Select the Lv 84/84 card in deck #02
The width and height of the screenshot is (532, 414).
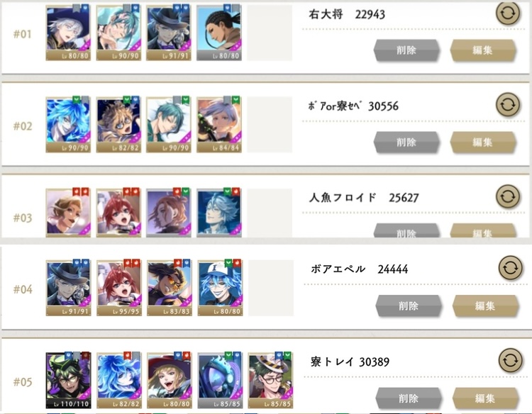(x=219, y=125)
